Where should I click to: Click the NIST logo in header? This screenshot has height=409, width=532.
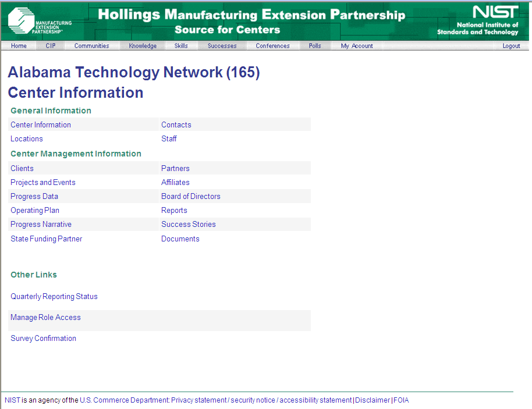point(478,20)
